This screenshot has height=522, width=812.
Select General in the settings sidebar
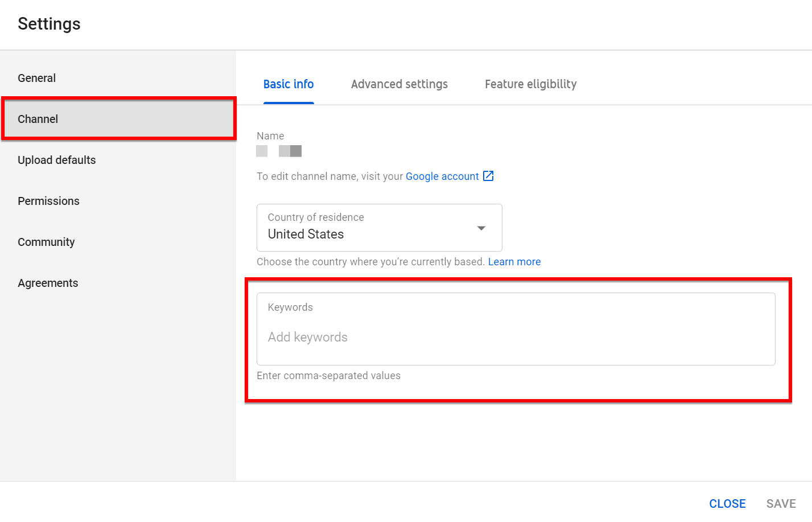coord(37,78)
